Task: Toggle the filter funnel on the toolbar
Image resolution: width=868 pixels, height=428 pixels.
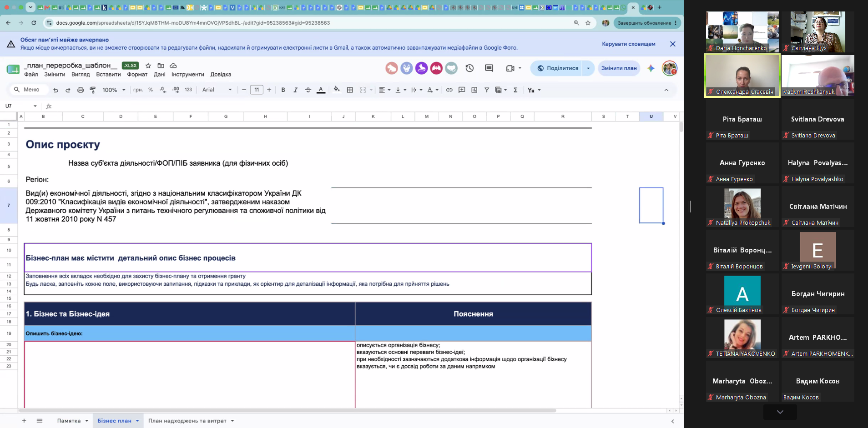Action: pos(487,90)
